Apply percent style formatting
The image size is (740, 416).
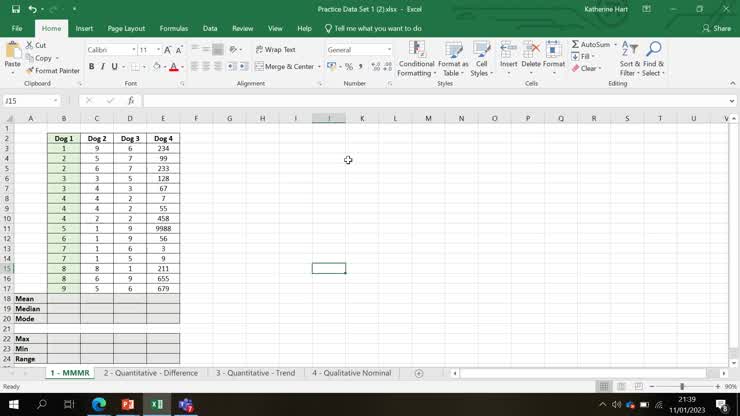point(349,67)
